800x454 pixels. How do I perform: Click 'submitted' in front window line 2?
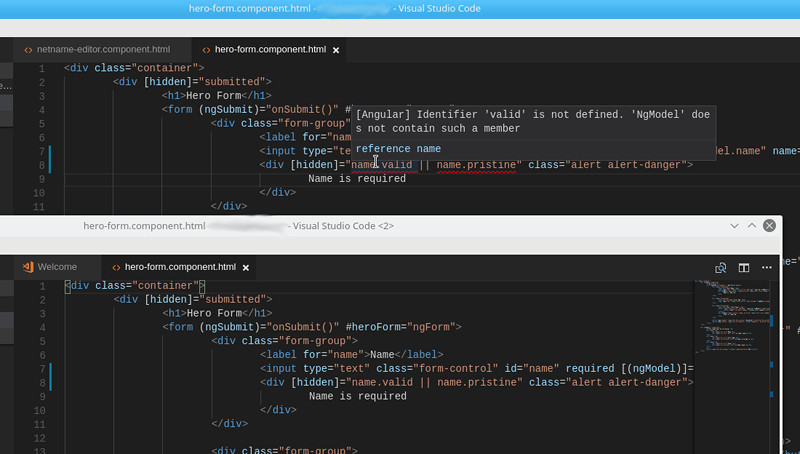pyautogui.click(x=235, y=299)
